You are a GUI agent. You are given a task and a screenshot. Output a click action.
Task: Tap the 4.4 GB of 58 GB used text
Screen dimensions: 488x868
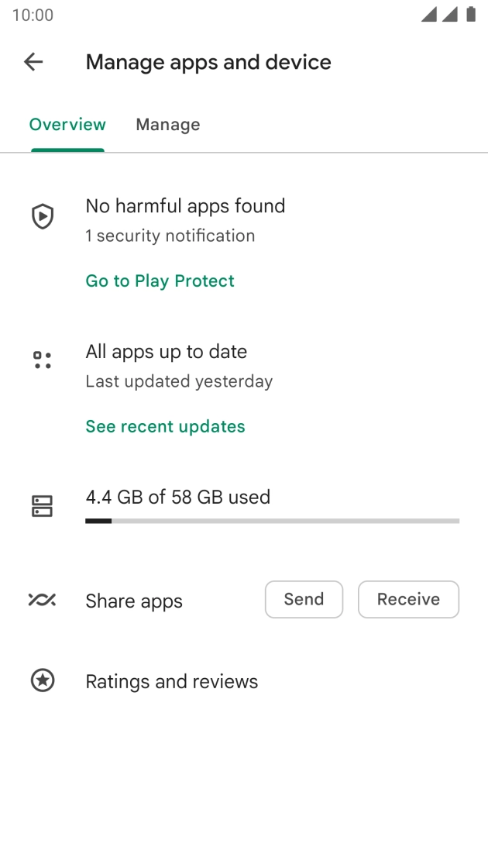click(177, 497)
